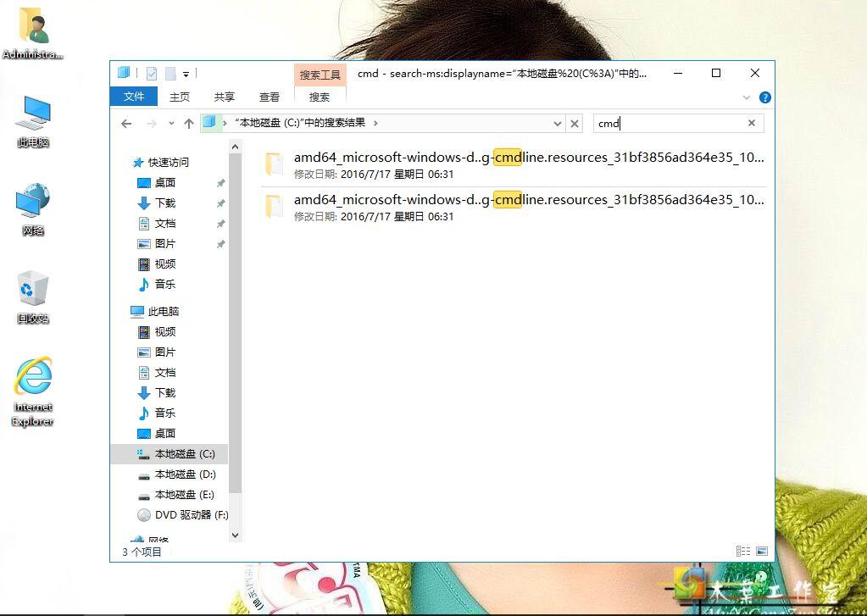Open 下载 under Quick access
This screenshot has height=616, width=867.
point(157,203)
